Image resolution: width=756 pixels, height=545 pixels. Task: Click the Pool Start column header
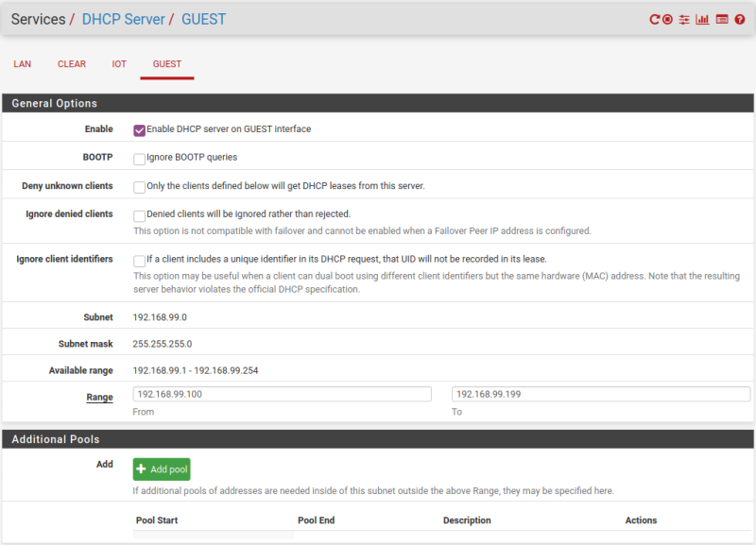[157, 520]
